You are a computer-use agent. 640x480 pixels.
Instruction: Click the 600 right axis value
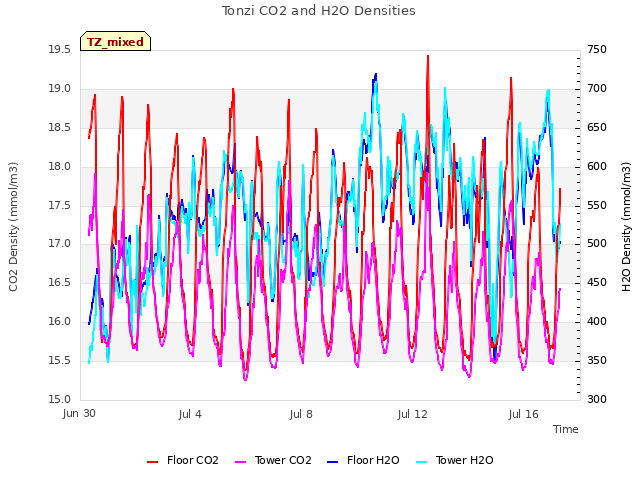pos(597,167)
